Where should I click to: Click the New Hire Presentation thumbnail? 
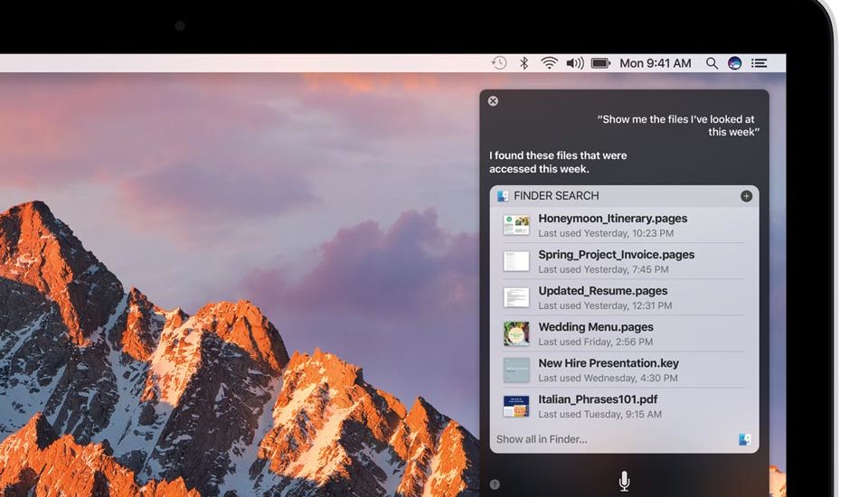pyautogui.click(x=516, y=370)
